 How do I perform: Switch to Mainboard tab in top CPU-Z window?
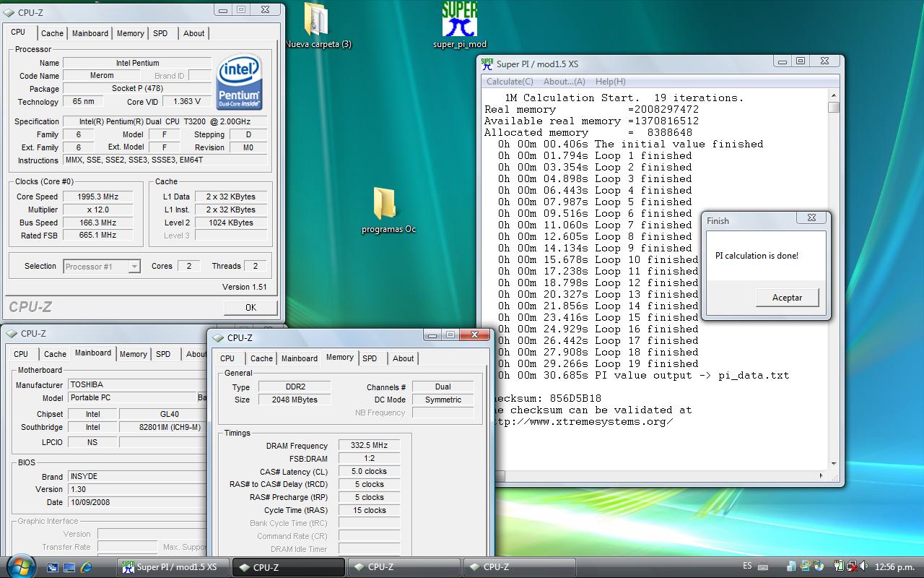[x=90, y=33]
